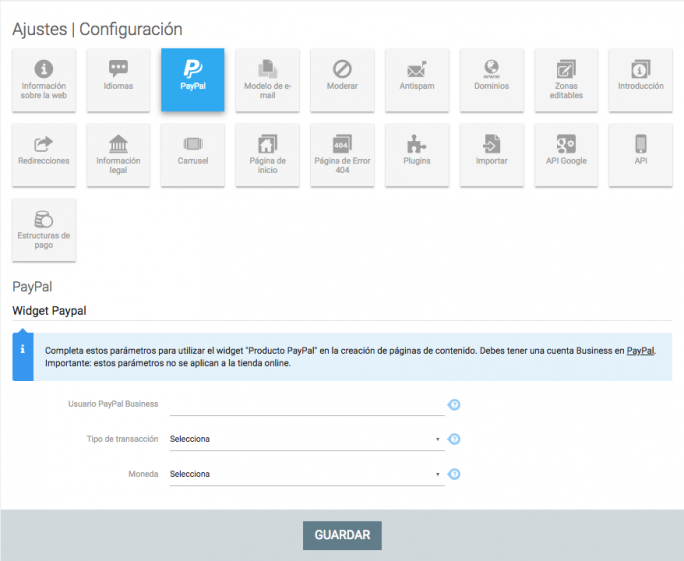Open the Introducción tile
This screenshot has height=561, width=684.
click(x=641, y=80)
